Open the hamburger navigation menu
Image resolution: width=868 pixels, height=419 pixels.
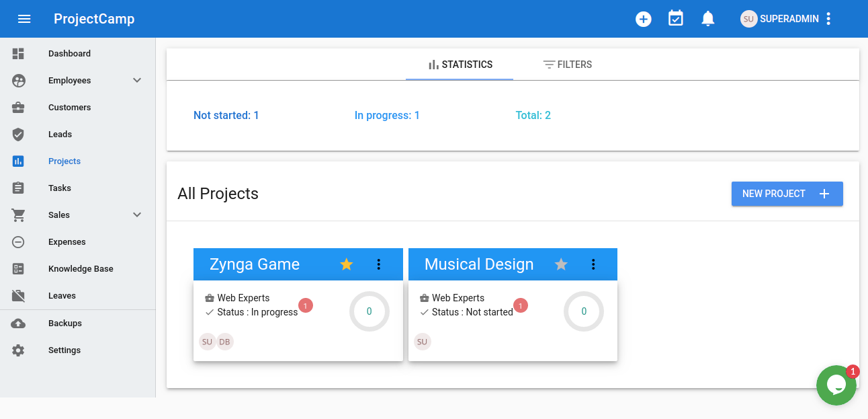coord(24,19)
